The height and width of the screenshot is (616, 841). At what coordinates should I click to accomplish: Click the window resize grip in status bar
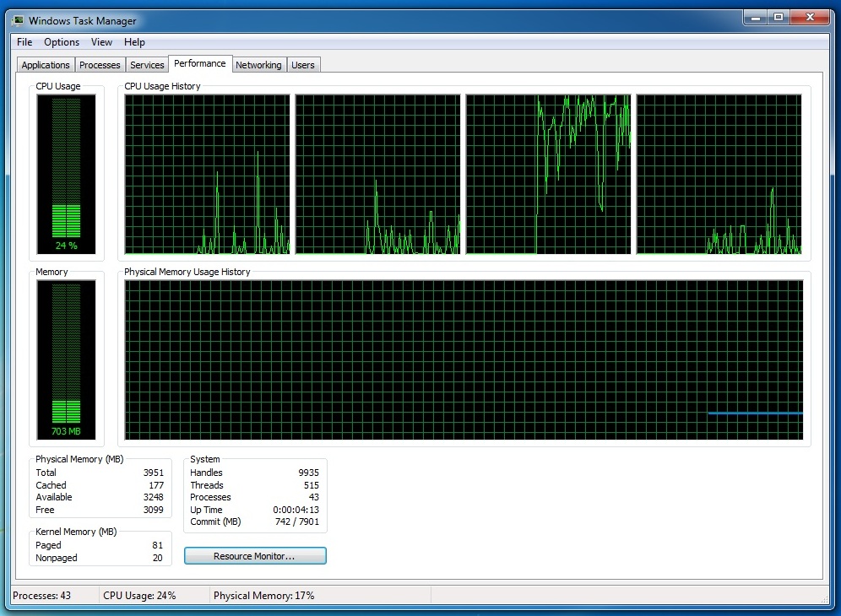(824, 599)
